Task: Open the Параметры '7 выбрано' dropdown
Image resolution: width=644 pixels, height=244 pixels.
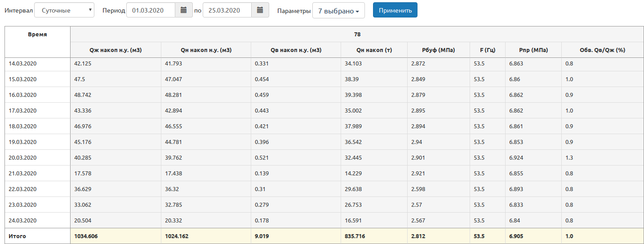Action: 338,11
